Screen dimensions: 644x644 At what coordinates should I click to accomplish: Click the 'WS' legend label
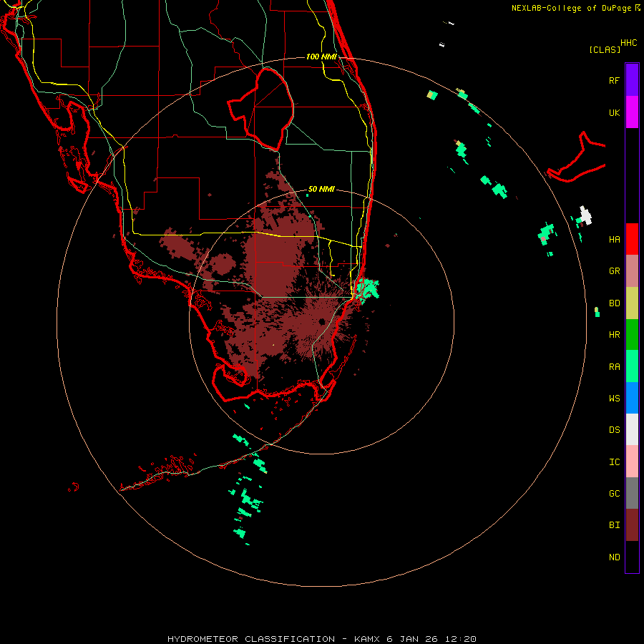click(614, 398)
